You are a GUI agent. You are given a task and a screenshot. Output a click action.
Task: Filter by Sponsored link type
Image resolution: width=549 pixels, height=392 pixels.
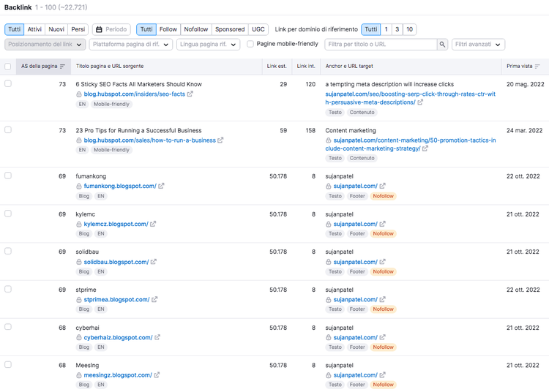[x=230, y=29]
